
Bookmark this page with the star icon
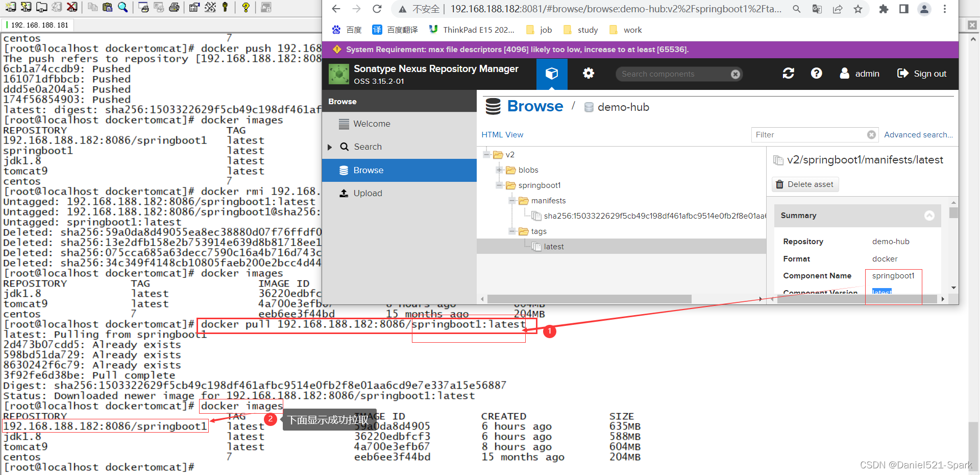tap(858, 9)
